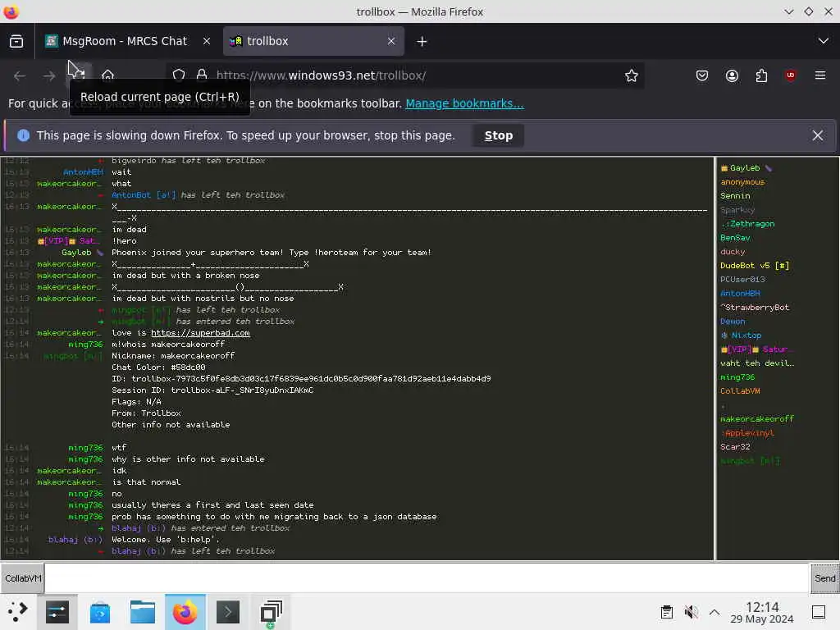Reload the current page
Screen dimensions: 840x630
click(x=79, y=75)
